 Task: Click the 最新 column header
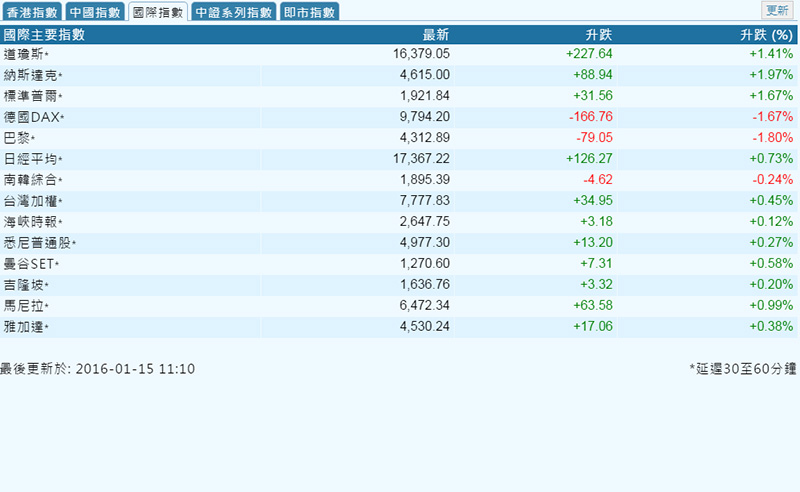[x=436, y=35]
